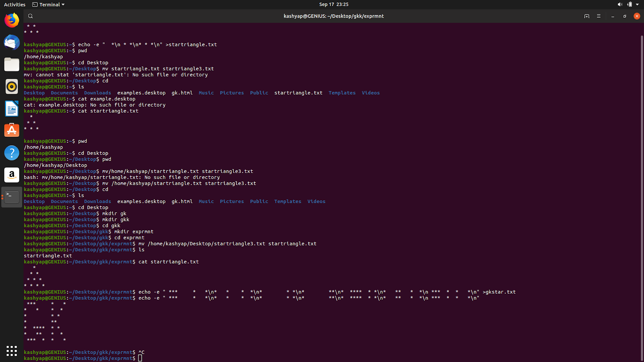Click the "cd gkk" command text
The width and height of the screenshot is (644, 362).
pyautogui.click(x=111, y=226)
